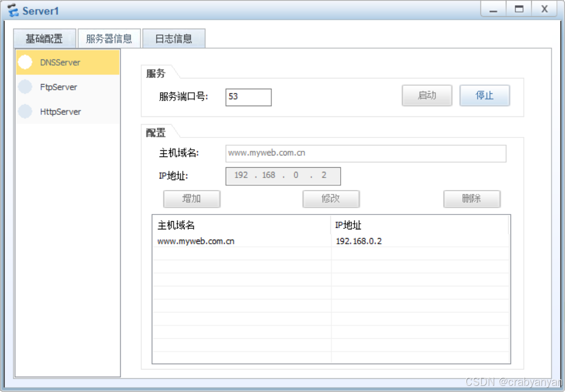Focus the 服务端口号 field showing 53

pos(248,97)
